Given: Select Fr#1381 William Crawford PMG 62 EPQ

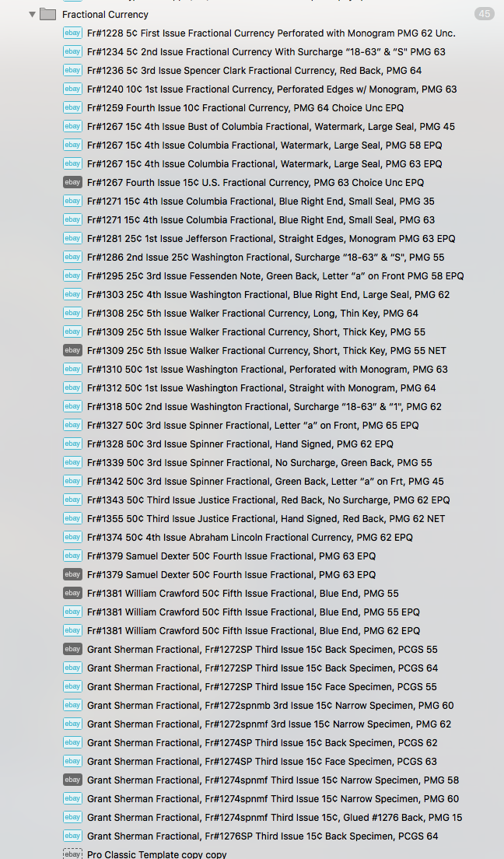Looking at the screenshot, I should coord(254,630).
